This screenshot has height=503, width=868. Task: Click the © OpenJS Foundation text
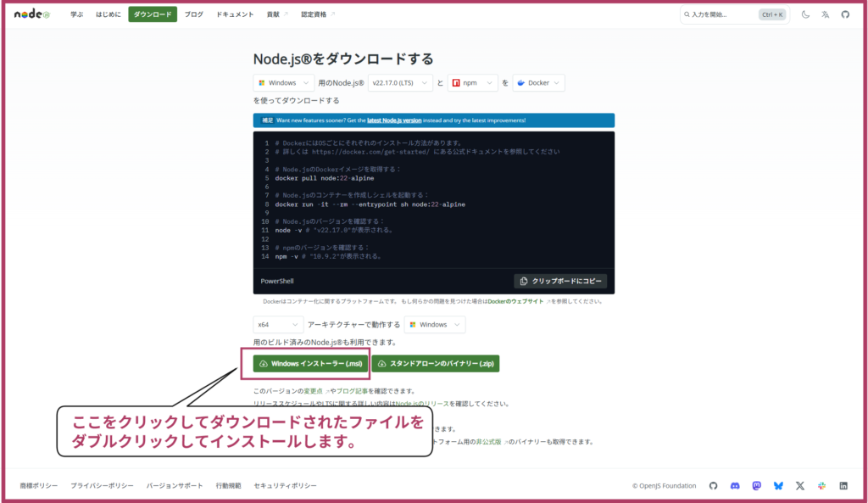[665, 486]
